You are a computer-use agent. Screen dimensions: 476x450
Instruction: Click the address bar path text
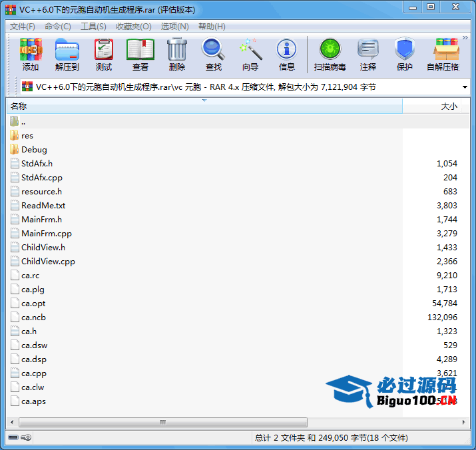tap(206, 87)
